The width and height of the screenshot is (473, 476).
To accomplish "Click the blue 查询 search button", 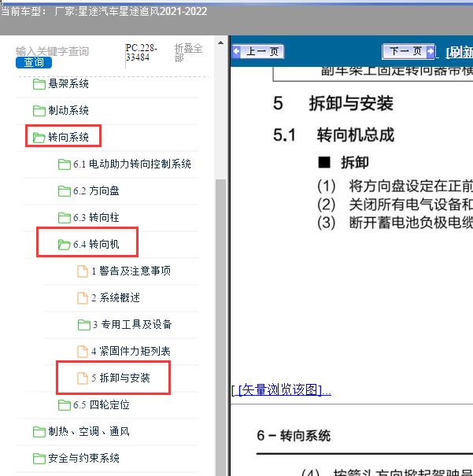I will (34, 62).
